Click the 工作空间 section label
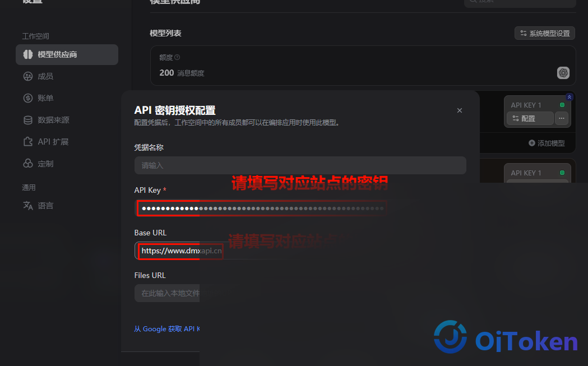 36,36
